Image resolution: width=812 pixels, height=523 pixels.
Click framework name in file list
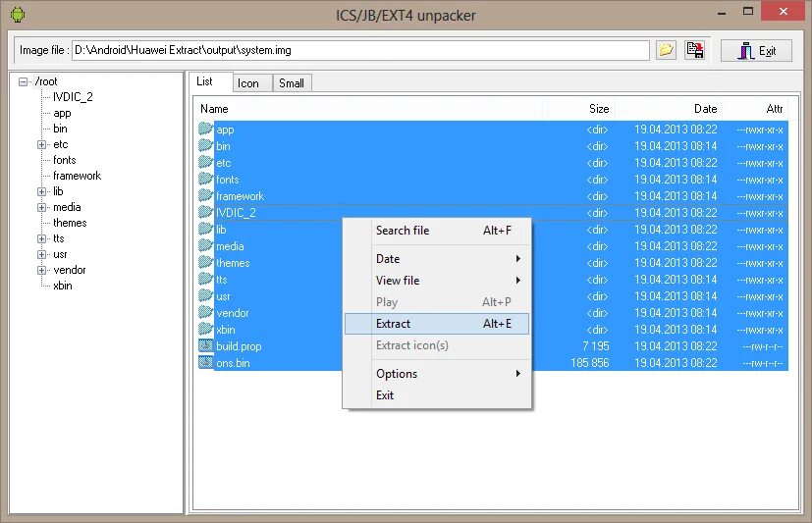(241, 196)
